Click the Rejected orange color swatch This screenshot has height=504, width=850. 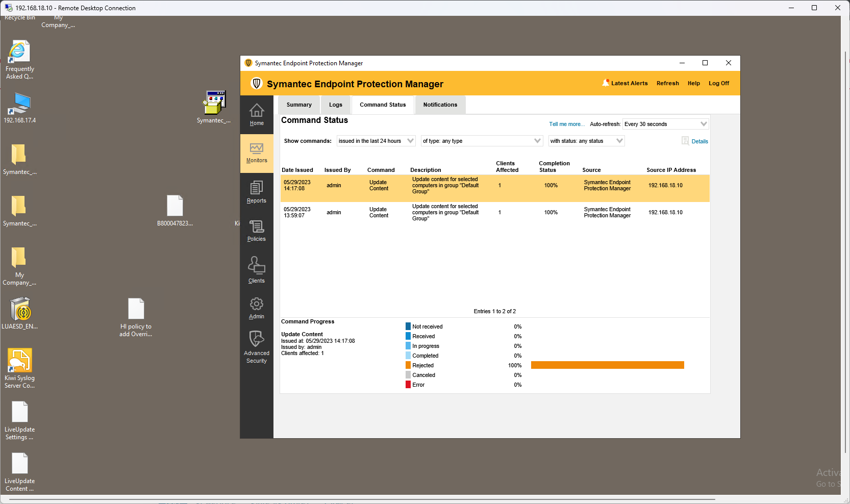point(408,365)
